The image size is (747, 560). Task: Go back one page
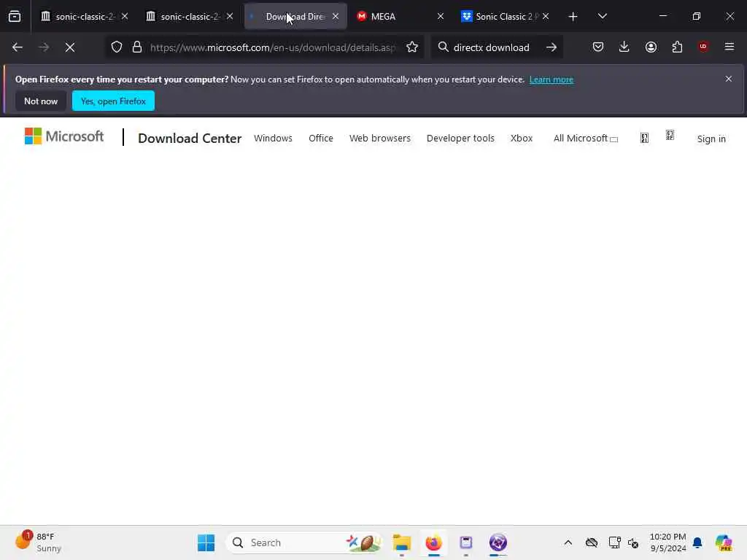(x=18, y=47)
